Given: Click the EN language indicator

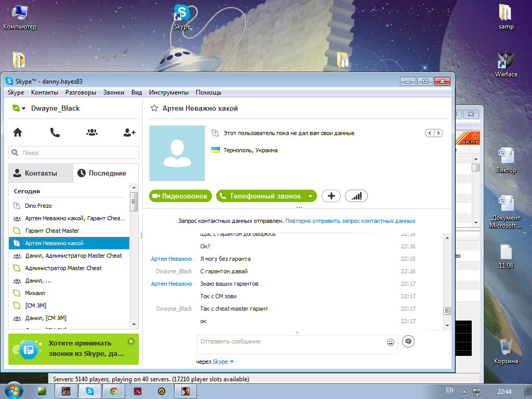Looking at the screenshot, I should coord(449,390).
